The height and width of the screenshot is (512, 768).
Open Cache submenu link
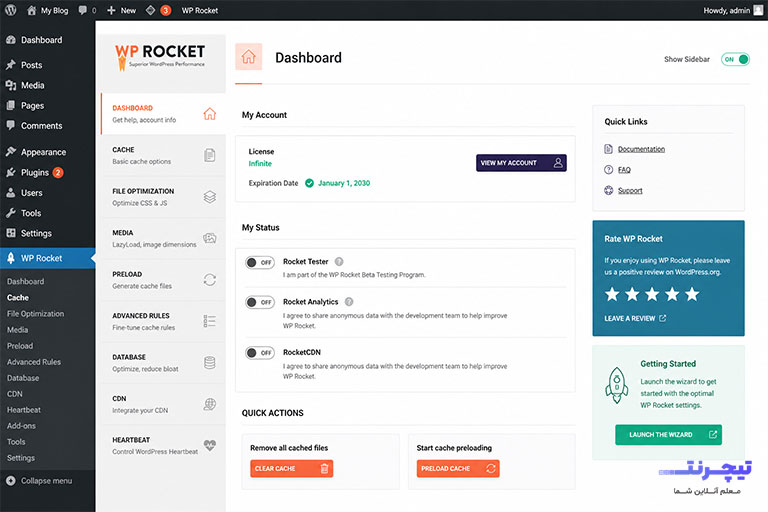pyautogui.click(x=18, y=297)
